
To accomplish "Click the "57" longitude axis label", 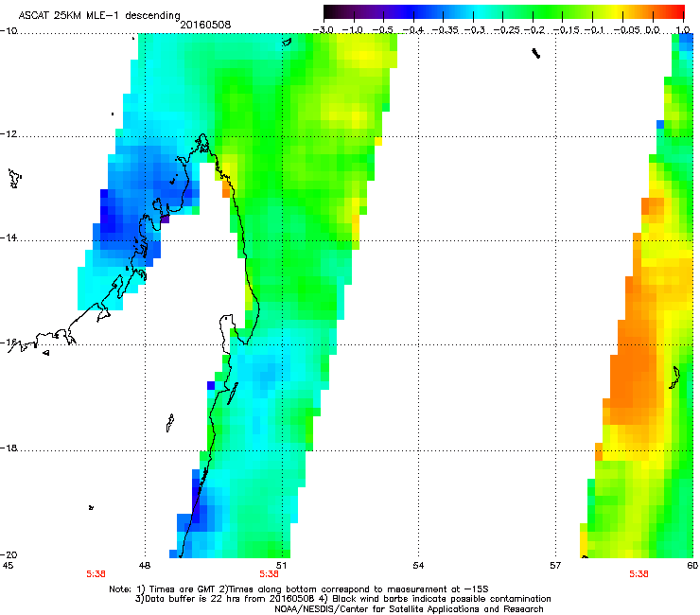I will point(555,566).
